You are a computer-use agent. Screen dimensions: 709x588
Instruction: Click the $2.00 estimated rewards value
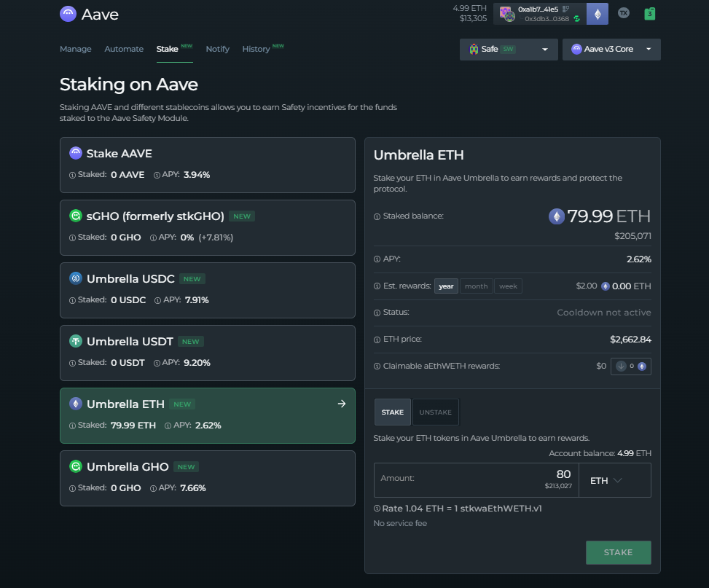(587, 286)
